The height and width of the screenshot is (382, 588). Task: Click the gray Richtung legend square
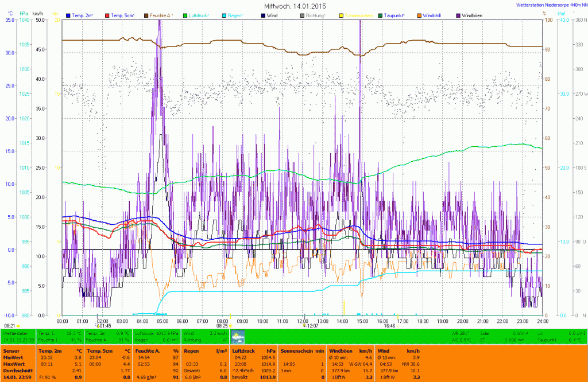pos(303,15)
